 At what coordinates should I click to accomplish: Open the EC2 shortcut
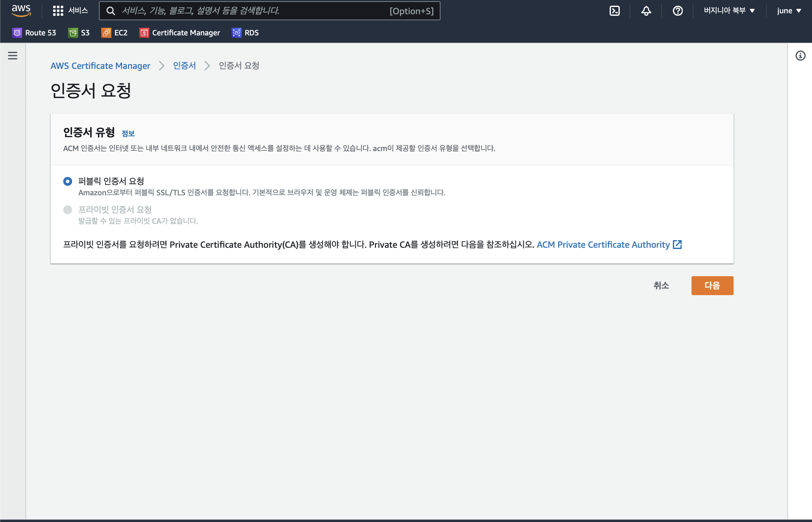coord(114,33)
